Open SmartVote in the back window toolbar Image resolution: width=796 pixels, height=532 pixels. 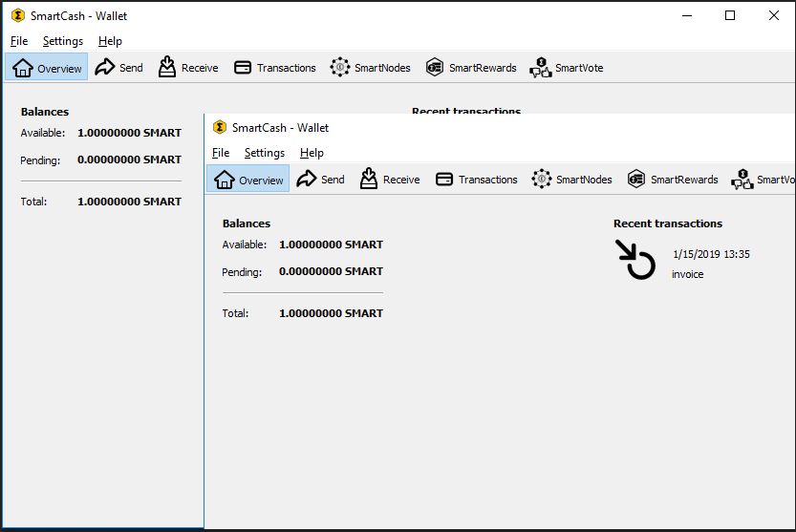(567, 68)
